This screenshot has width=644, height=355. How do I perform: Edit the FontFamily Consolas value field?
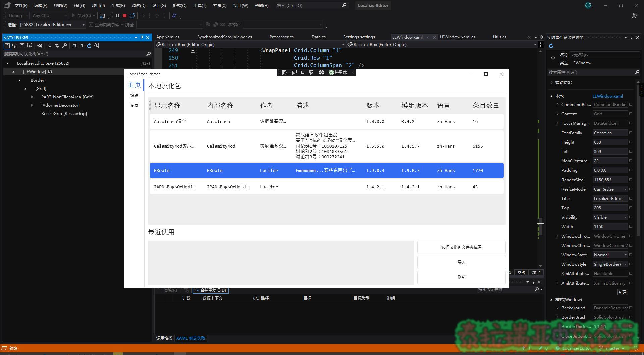click(610, 133)
